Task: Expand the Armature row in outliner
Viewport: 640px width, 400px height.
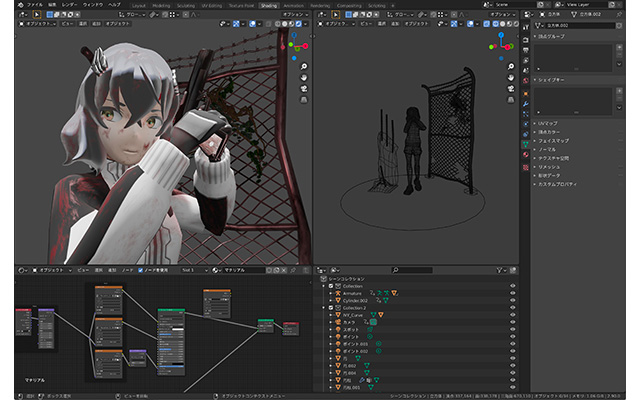Action: pos(331,293)
